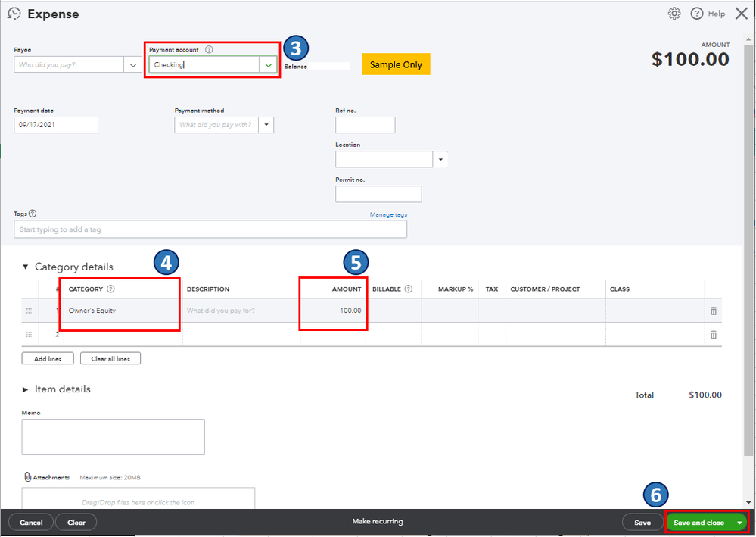
Task: Click the Attachments paperclip icon
Action: coord(27,476)
